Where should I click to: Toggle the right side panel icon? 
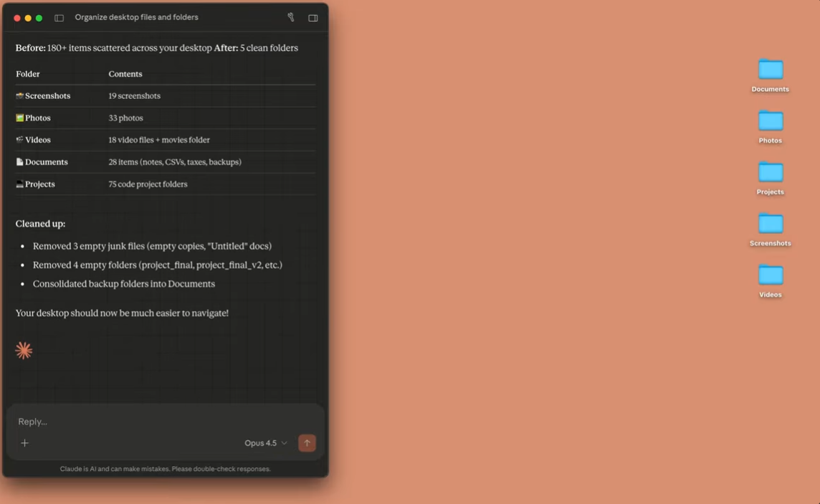pos(313,18)
